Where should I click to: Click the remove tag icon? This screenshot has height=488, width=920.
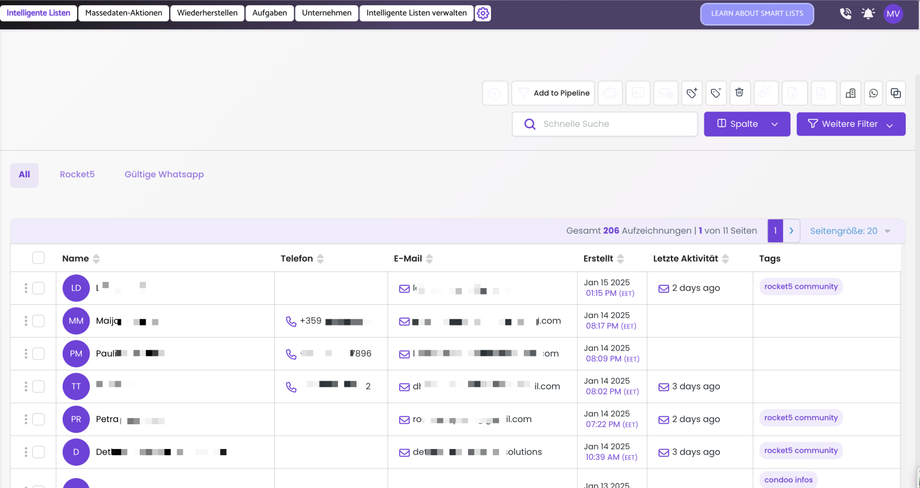tap(716, 93)
